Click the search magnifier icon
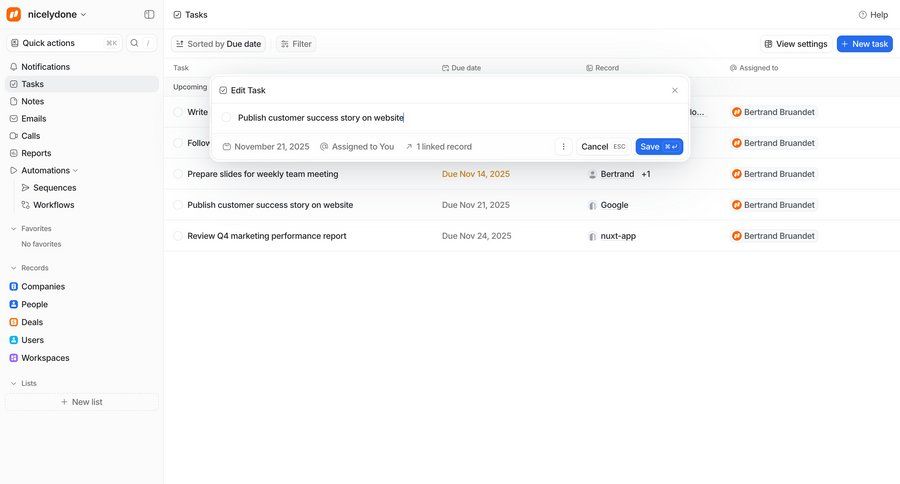Image resolution: width=900 pixels, height=484 pixels. (134, 43)
